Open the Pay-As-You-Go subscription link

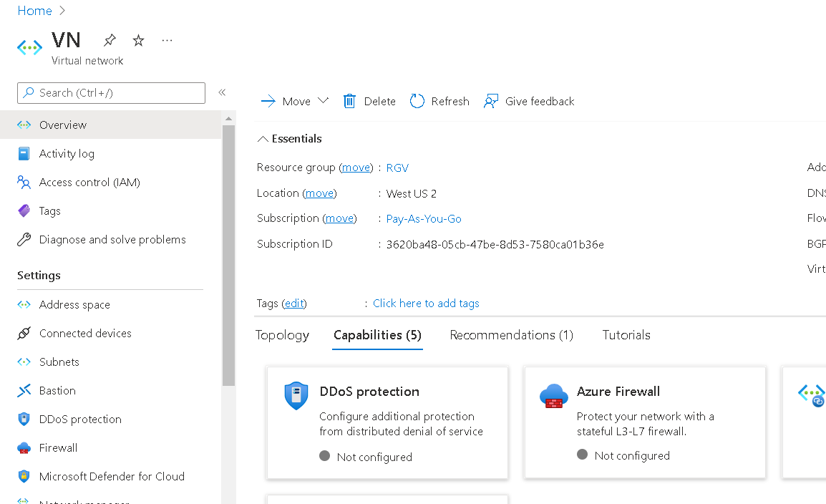coord(424,218)
